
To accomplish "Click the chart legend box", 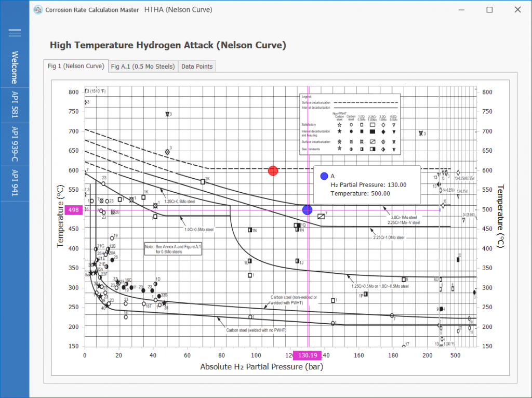I will click(x=350, y=124).
